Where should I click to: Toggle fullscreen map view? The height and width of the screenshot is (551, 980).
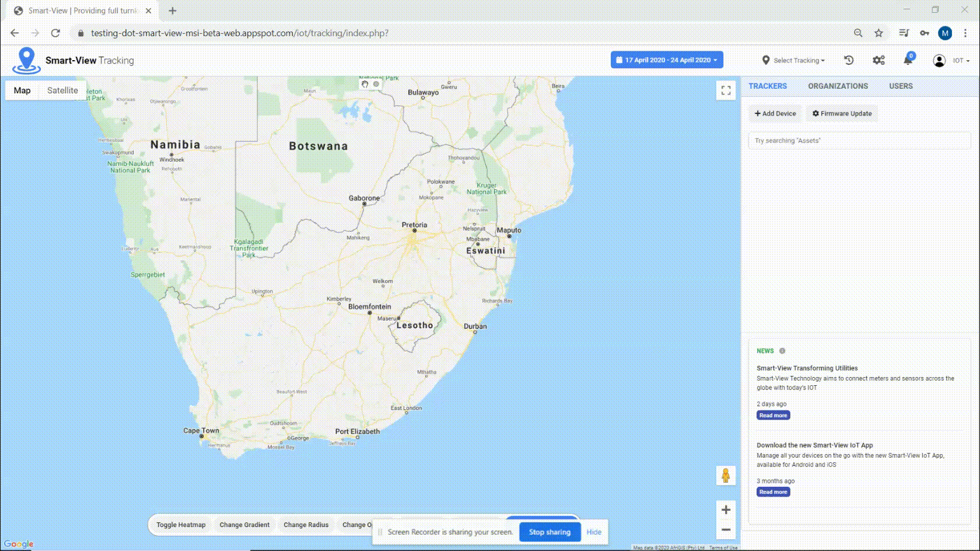click(x=726, y=90)
